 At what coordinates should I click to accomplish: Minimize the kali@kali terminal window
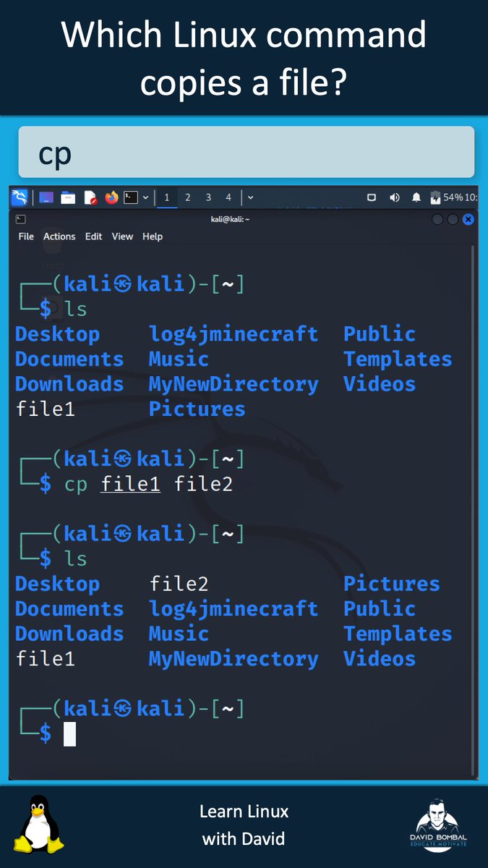click(437, 219)
